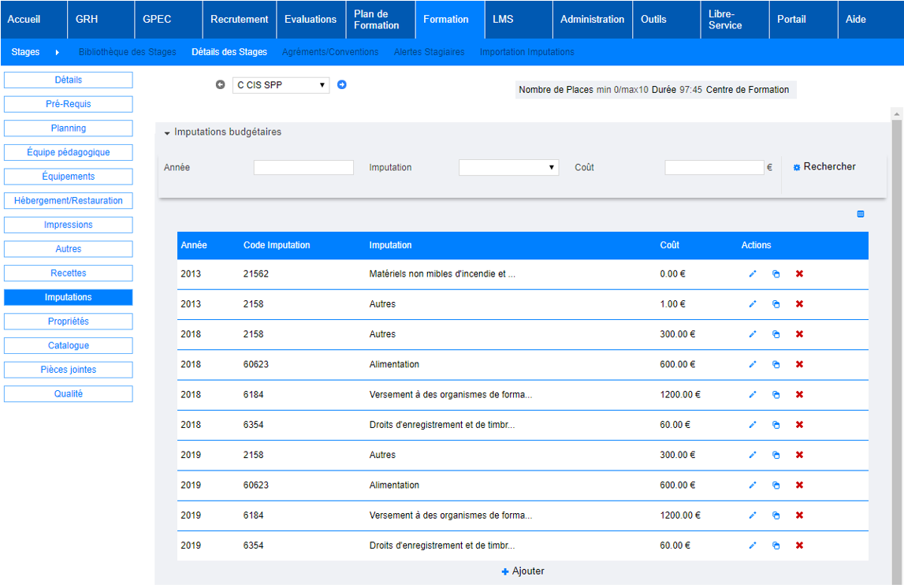Delete the 2018 Droits d'enregistrement row
Image resolution: width=904 pixels, height=588 pixels.
(799, 425)
